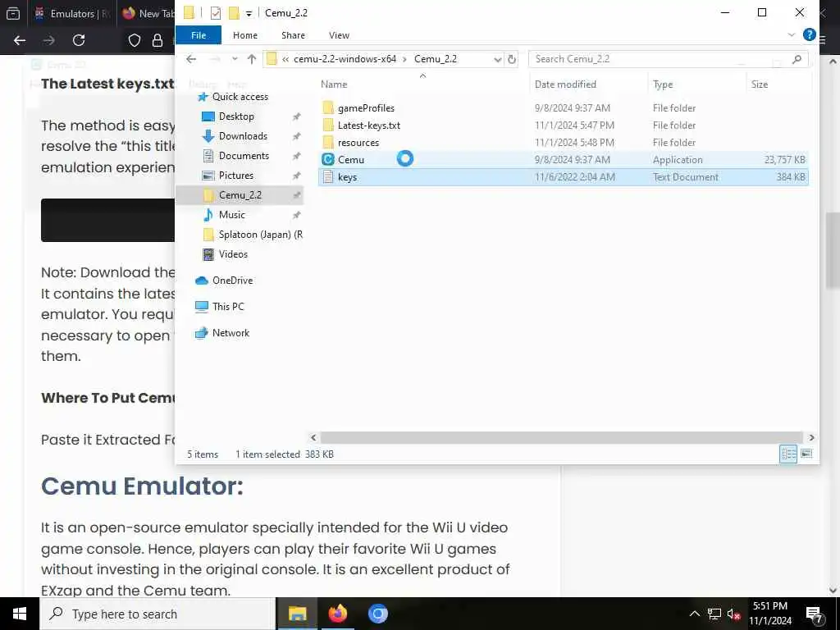Screen dimensions: 840x630
Task: Open Explorer help icon
Action: tap(810, 34)
